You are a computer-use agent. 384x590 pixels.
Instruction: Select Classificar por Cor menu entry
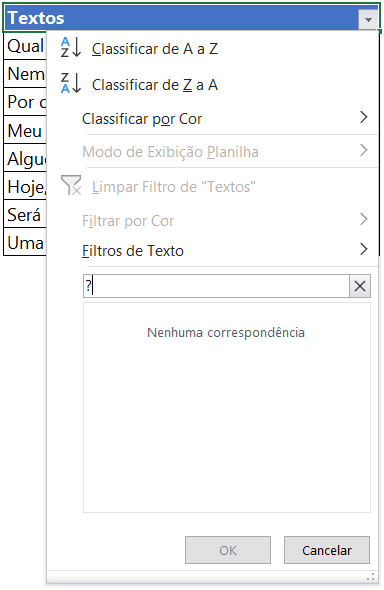(142, 119)
